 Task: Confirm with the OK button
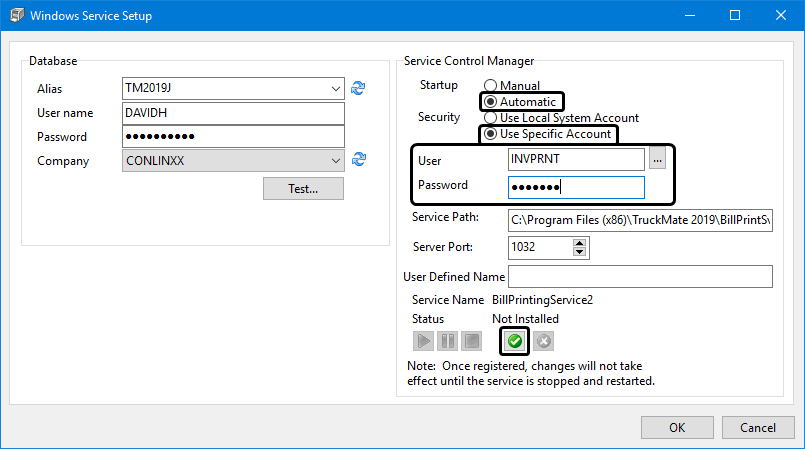pyautogui.click(x=677, y=427)
